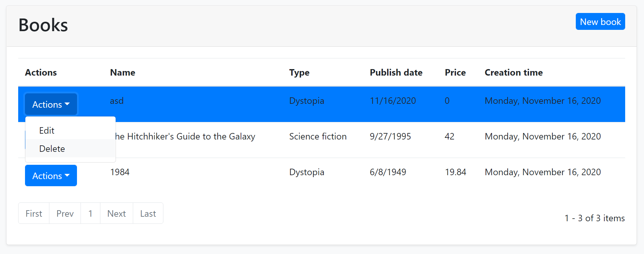
Task: Click the Next pagination button
Action: 116,213
